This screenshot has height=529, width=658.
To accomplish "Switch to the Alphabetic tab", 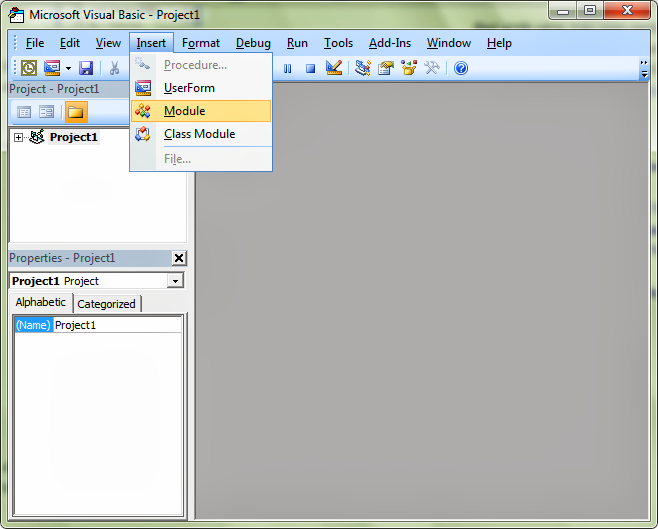I will click(x=41, y=302).
